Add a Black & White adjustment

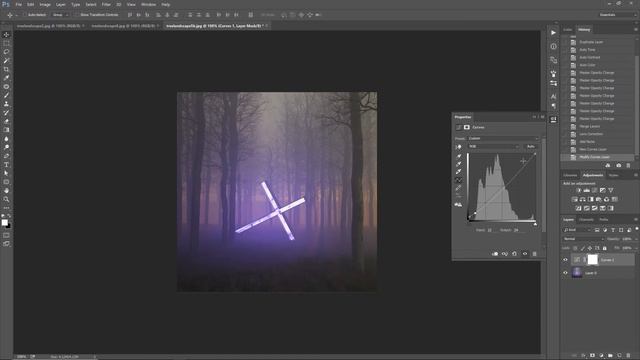tap(591, 199)
